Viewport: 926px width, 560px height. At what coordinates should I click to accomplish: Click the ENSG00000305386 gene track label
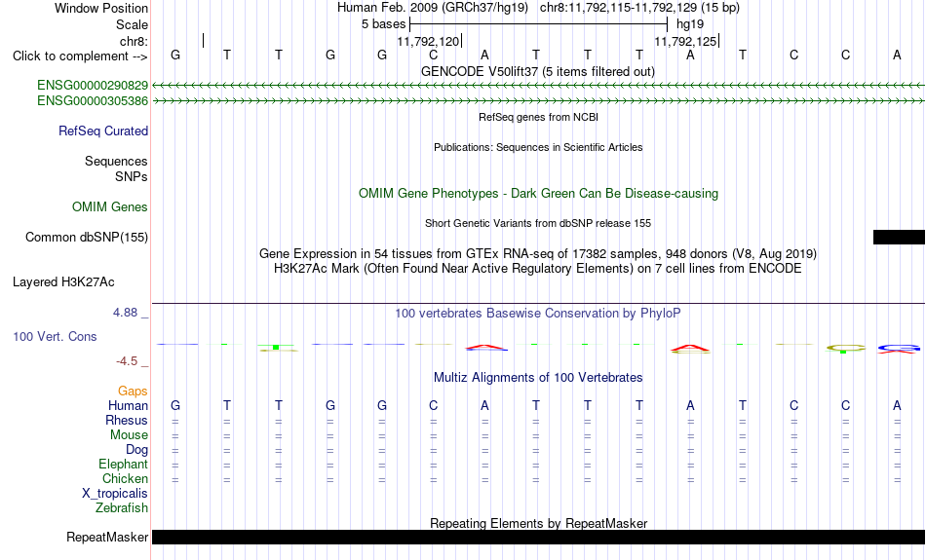pos(93,101)
